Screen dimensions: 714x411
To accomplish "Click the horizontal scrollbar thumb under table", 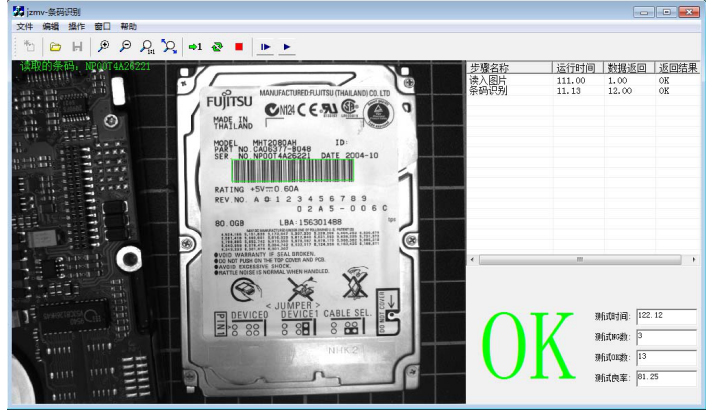I will (580, 259).
